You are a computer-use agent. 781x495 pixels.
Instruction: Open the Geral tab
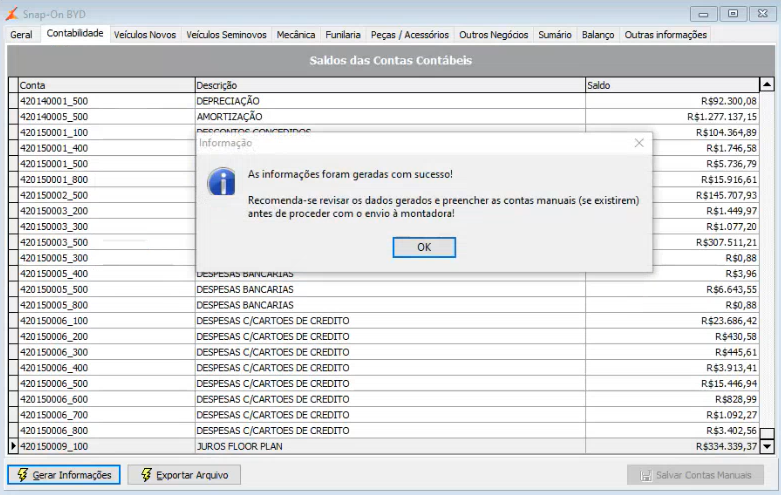21,35
